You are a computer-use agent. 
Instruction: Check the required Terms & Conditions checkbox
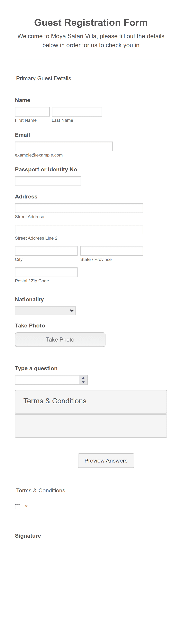[x=18, y=506]
